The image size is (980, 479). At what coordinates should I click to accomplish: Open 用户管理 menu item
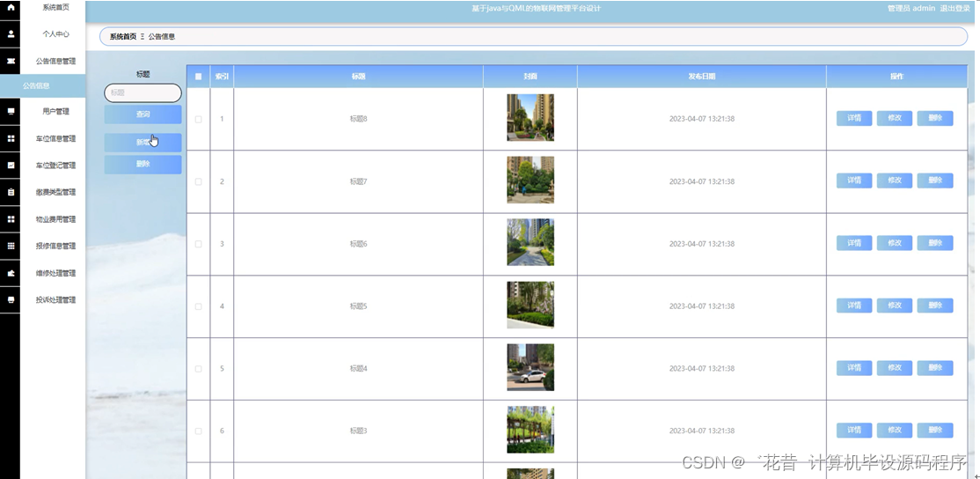click(55, 111)
